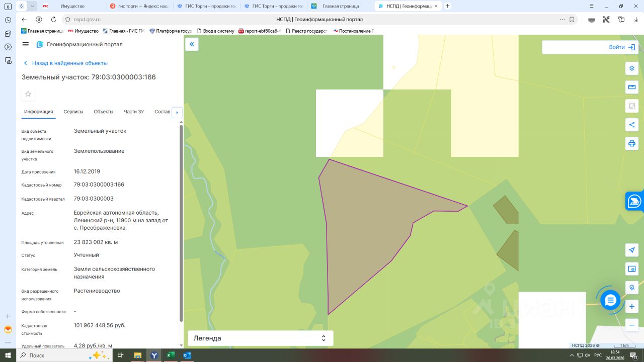Open a new browser tab

point(447,6)
